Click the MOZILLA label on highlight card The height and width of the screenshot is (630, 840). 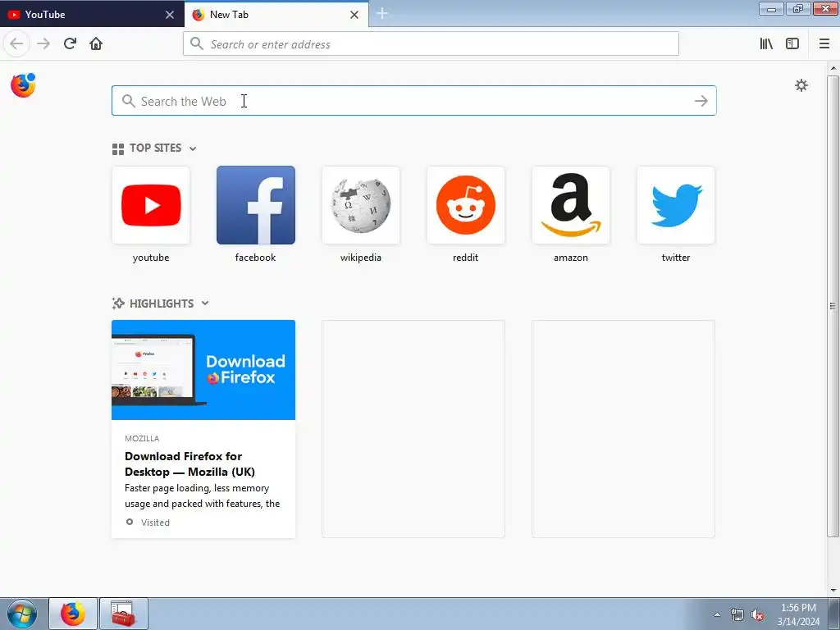point(142,438)
